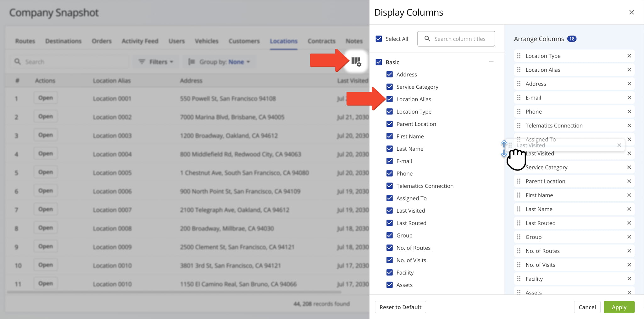Switch to the Routes tab
The height and width of the screenshot is (319, 644).
(25, 41)
